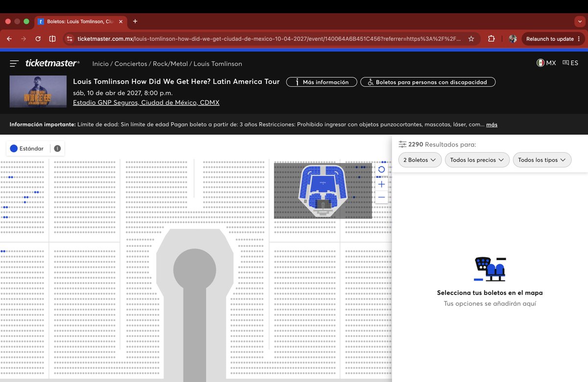Viewport: 588px width, 382px height.
Task: Switch language with the ES selector
Action: point(570,63)
